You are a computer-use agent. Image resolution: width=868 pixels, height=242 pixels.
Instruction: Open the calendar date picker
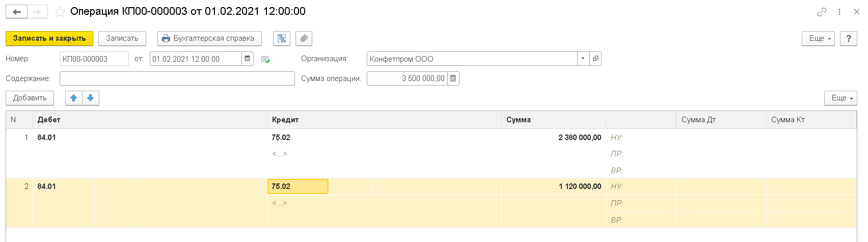click(248, 59)
